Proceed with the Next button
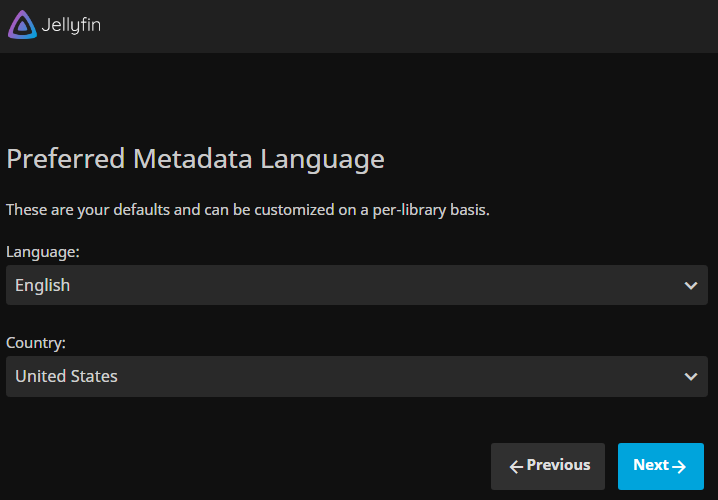The image size is (718, 500). pyautogui.click(x=660, y=466)
